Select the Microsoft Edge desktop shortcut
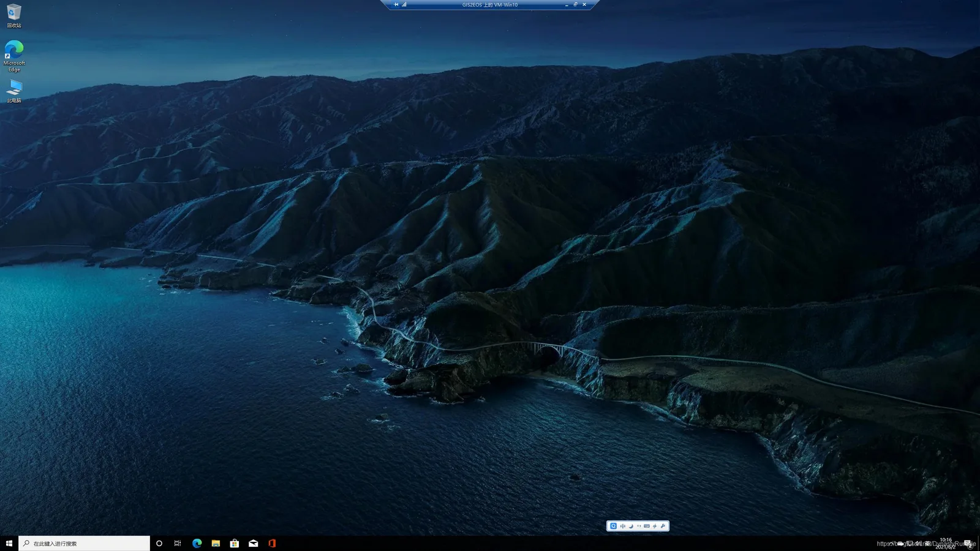 [x=14, y=56]
